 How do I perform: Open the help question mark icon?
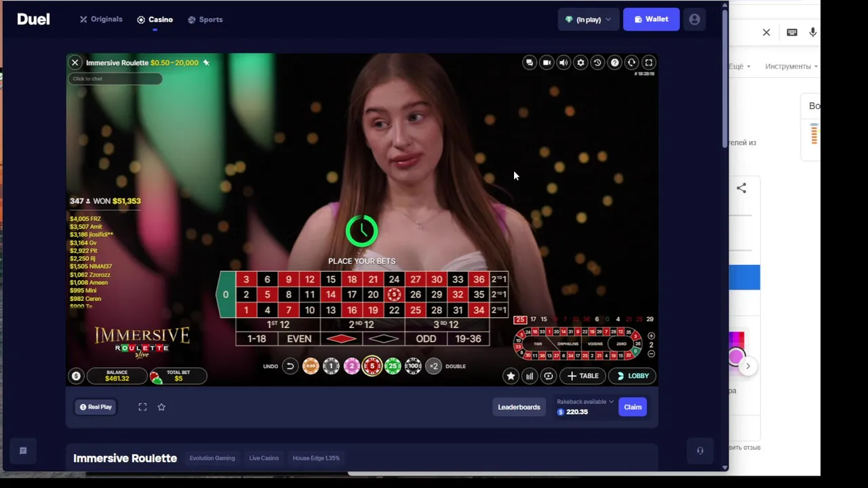tap(614, 62)
